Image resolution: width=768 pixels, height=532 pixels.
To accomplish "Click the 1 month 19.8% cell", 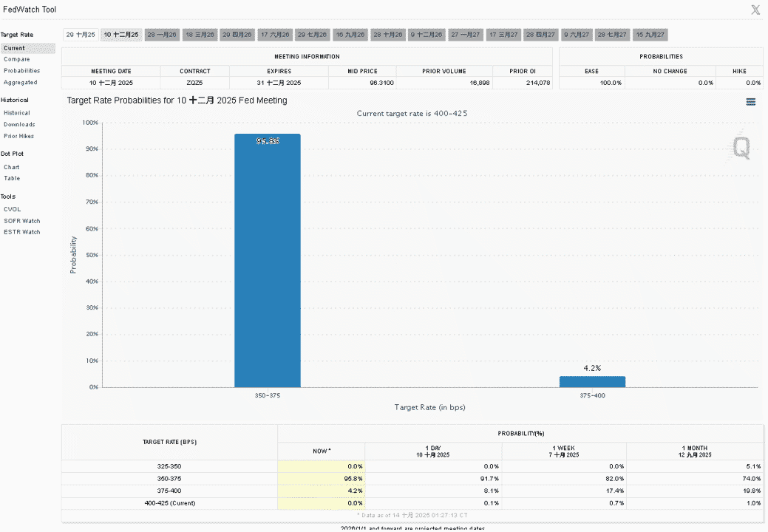I will click(695, 491).
